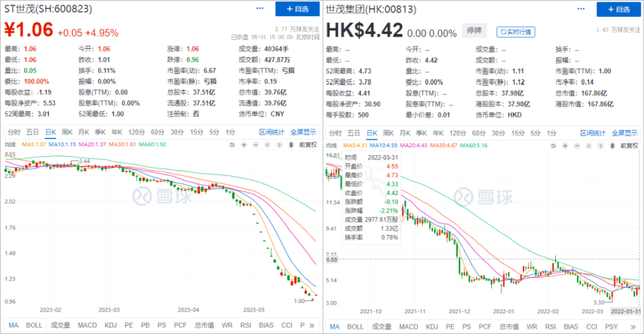Viewport: 644px width, 334px height.
Task: Select PE indicator in 世茂集团 panel
Action: (450, 327)
